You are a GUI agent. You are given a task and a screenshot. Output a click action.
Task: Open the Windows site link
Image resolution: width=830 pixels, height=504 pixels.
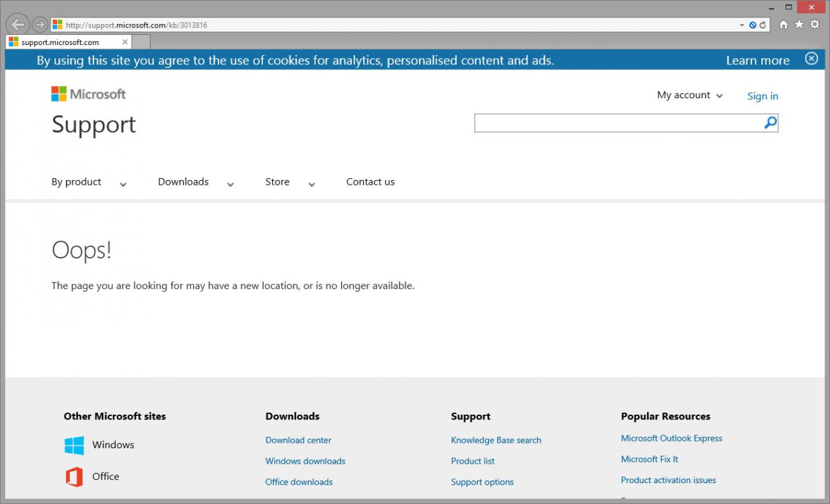coord(113,445)
